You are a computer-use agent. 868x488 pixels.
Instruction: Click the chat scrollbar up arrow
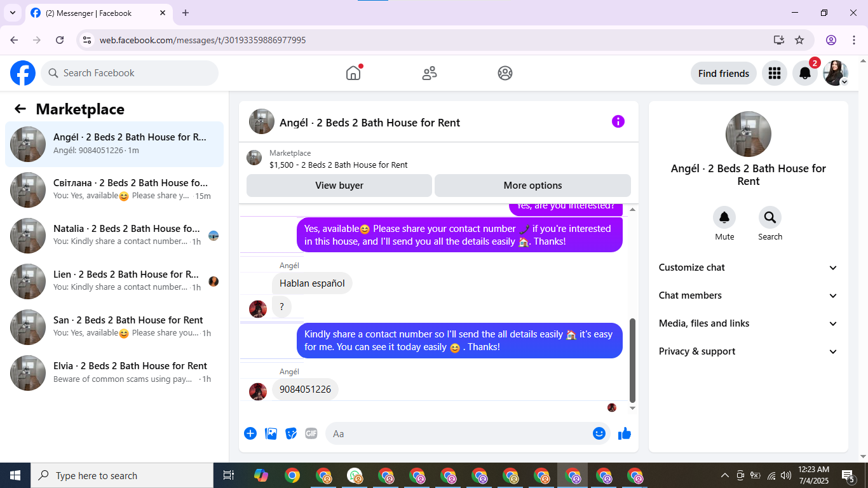pos(632,209)
